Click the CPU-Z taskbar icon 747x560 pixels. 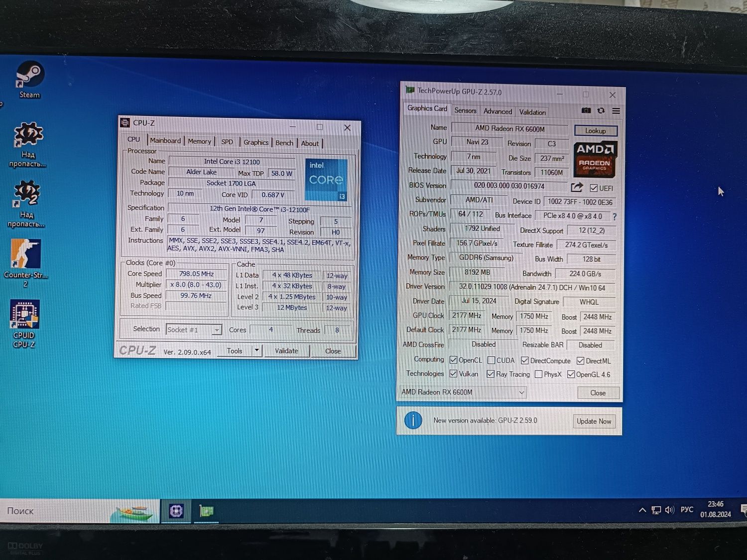[x=176, y=511]
